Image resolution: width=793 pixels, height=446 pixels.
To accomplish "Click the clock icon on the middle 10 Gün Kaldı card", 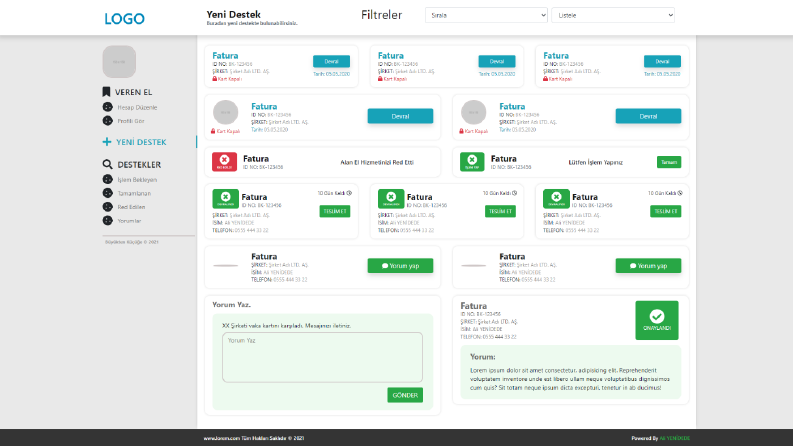I will coord(514,193).
